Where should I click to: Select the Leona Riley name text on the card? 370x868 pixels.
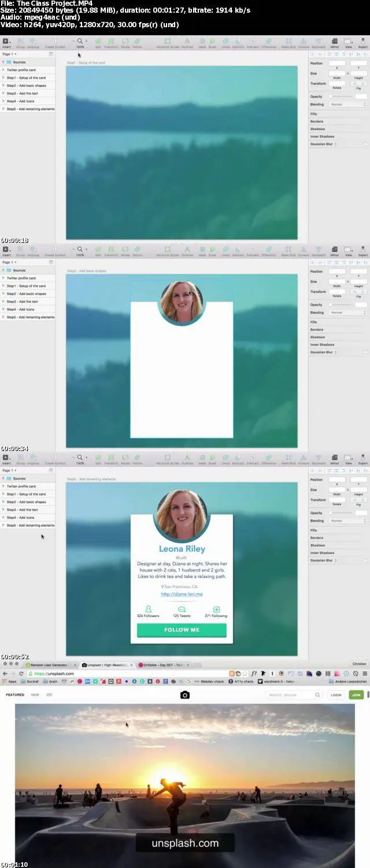pyautogui.click(x=182, y=549)
